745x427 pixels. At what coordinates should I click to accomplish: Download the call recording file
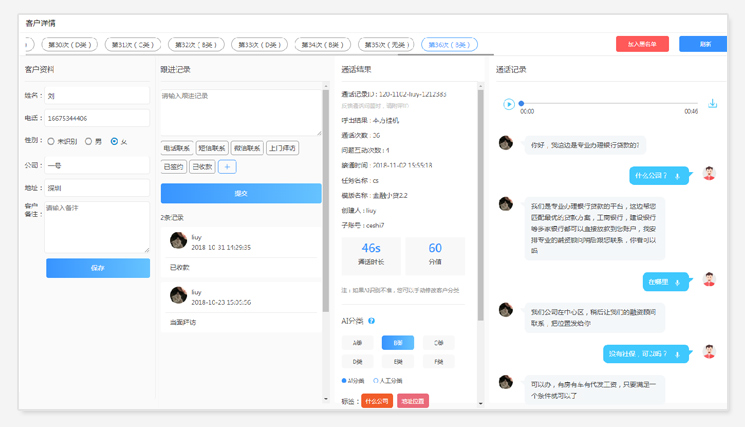[x=712, y=104]
